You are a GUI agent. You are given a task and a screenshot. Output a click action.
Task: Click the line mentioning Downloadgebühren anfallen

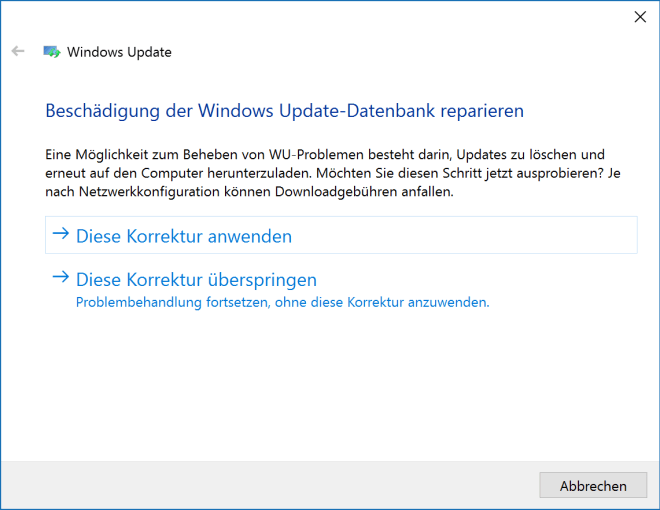point(249,191)
